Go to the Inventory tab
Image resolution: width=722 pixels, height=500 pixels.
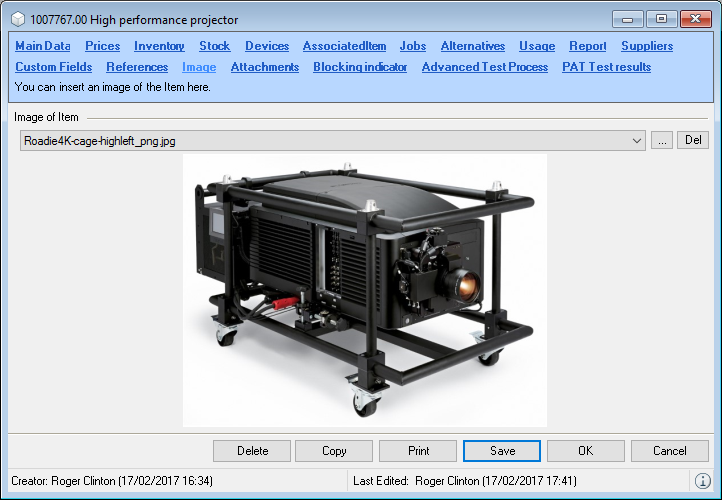[x=159, y=46]
